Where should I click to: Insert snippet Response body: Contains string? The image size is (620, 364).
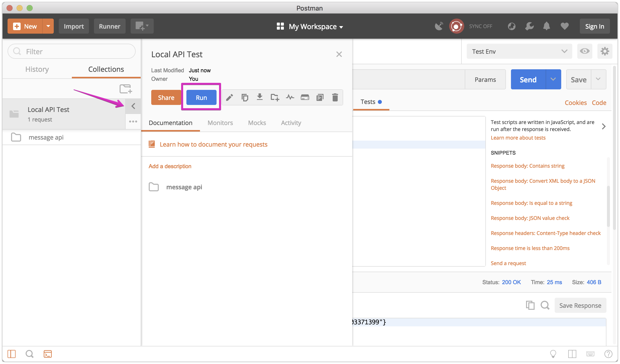click(x=528, y=166)
